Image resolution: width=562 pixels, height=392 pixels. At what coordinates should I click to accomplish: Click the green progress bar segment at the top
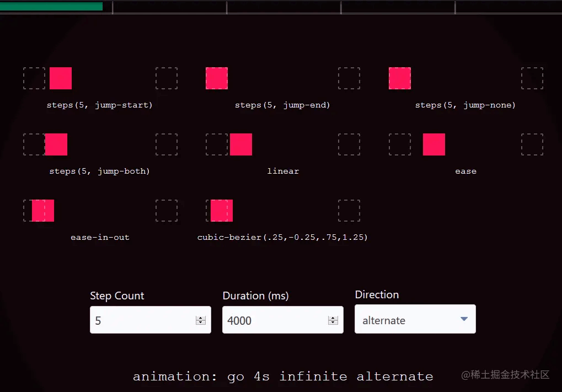click(x=51, y=6)
